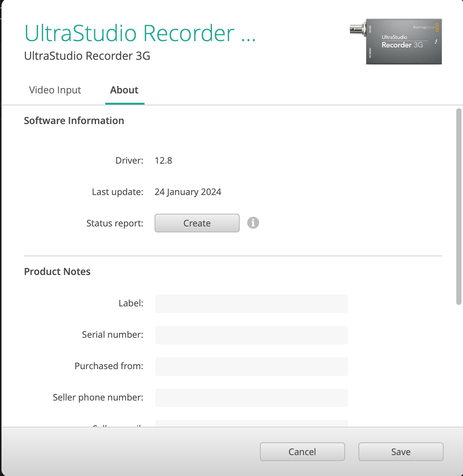Click the Driver: label
The height and width of the screenshot is (476, 463).
pyautogui.click(x=129, y=161)
